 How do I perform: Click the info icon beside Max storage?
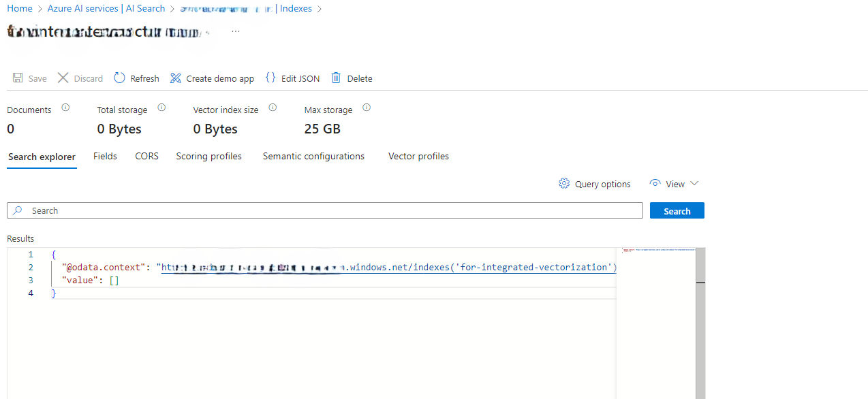click(x=367, y=108)
